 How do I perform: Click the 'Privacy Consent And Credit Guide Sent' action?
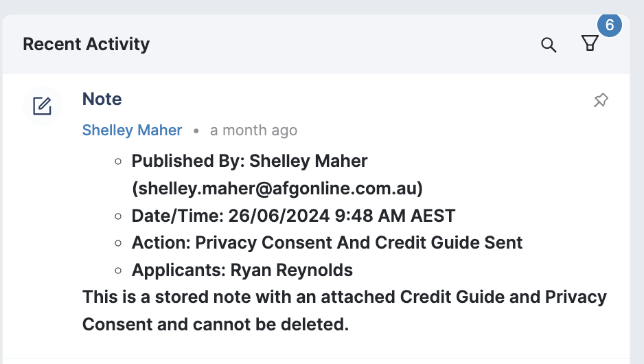point(359,242)
